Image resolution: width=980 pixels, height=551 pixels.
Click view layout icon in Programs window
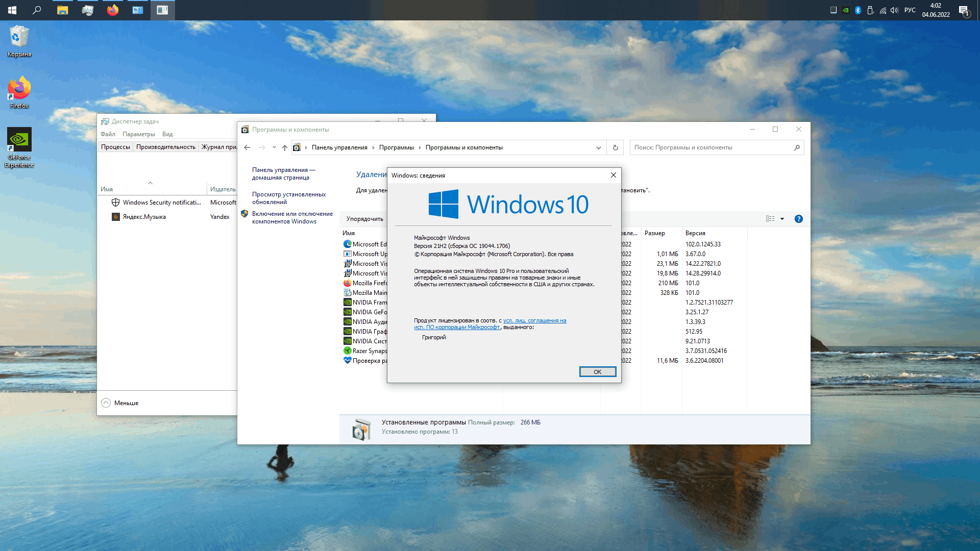coord(770,219)
